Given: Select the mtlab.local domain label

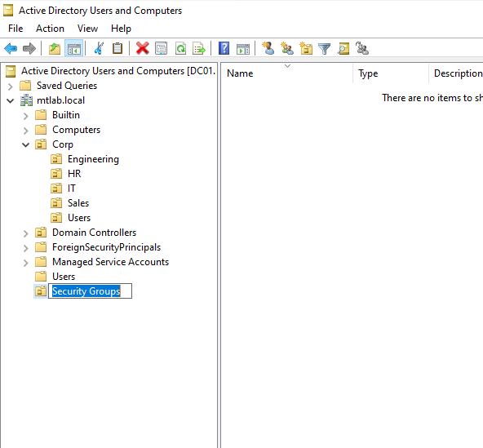Looking at the screenshot, I should click(60, 100).
